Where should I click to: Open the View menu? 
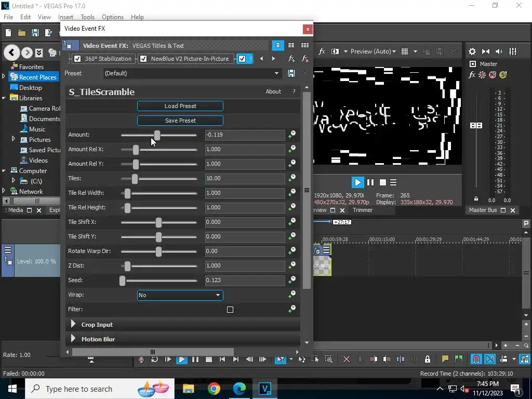coord(44,17)
